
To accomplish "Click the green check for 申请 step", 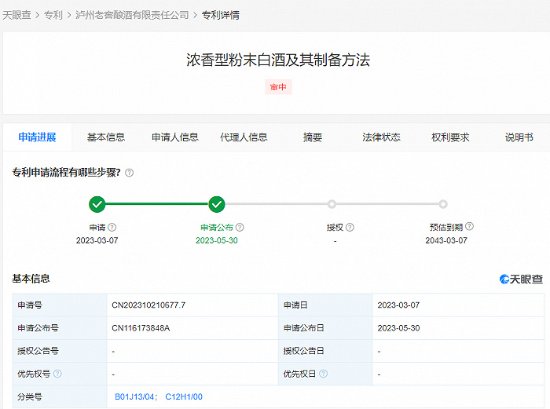I will 97,204.
